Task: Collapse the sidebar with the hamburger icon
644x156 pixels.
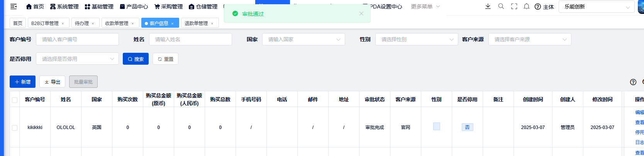Action: pyautogui.click(x=14, y=7)
